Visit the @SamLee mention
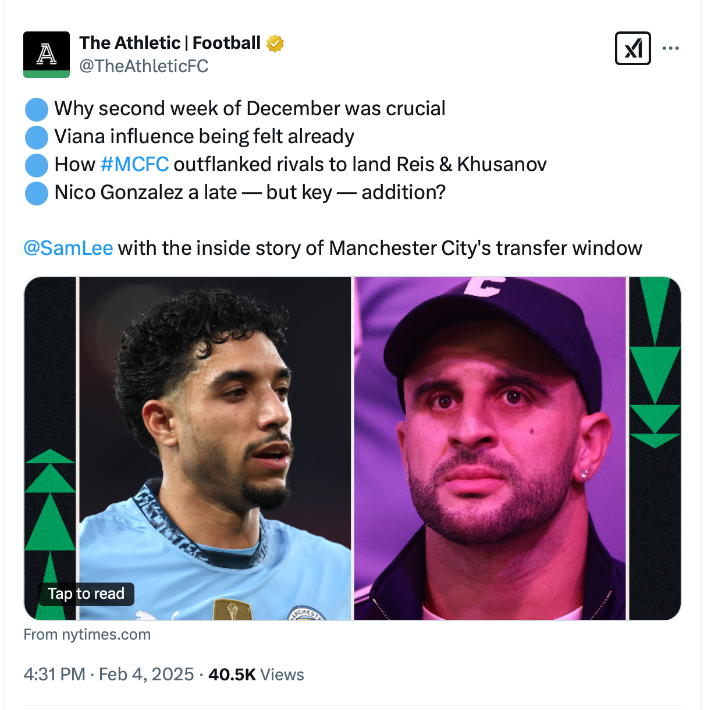Screen dimensions: 704x710 (68, 247)
